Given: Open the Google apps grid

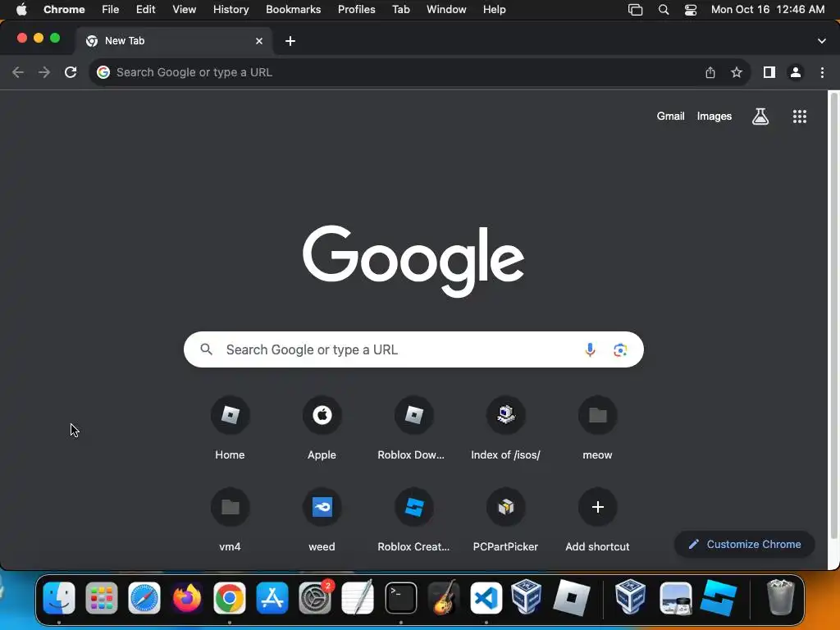Looking at the screenshot, I should (x=799, y=116).
